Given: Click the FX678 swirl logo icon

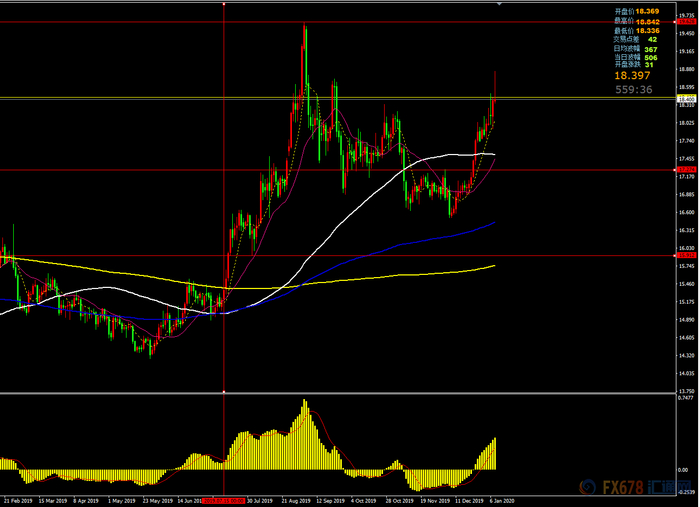Looking at the screenshot, I should click(x=588, y=487).
